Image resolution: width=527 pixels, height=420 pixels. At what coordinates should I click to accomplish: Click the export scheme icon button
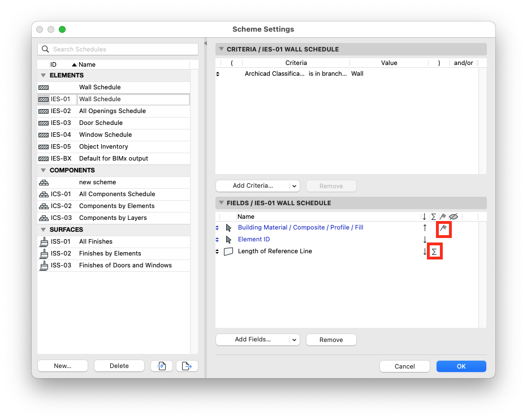tap(187, 366)
